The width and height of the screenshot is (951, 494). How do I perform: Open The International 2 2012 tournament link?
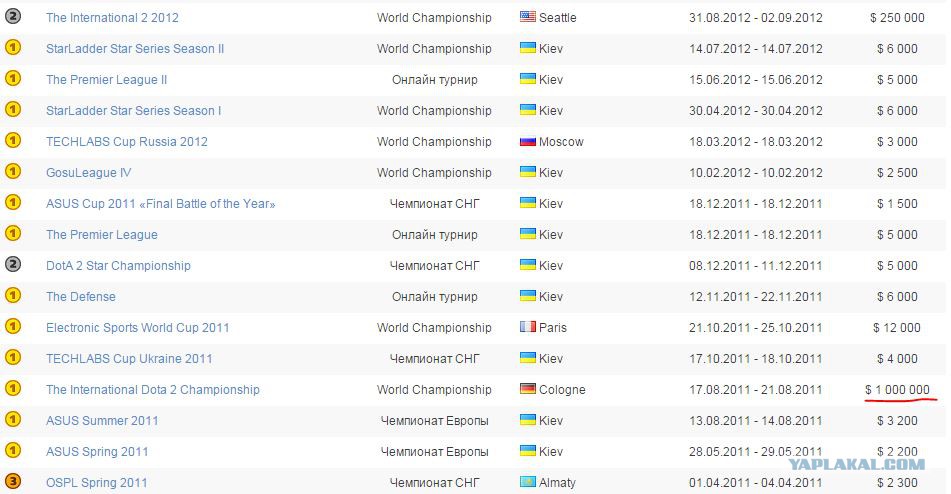tap(112, 18)
